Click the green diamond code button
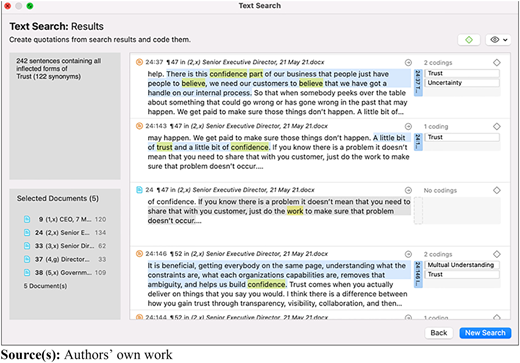520x363 pixels. coord(469,40)
